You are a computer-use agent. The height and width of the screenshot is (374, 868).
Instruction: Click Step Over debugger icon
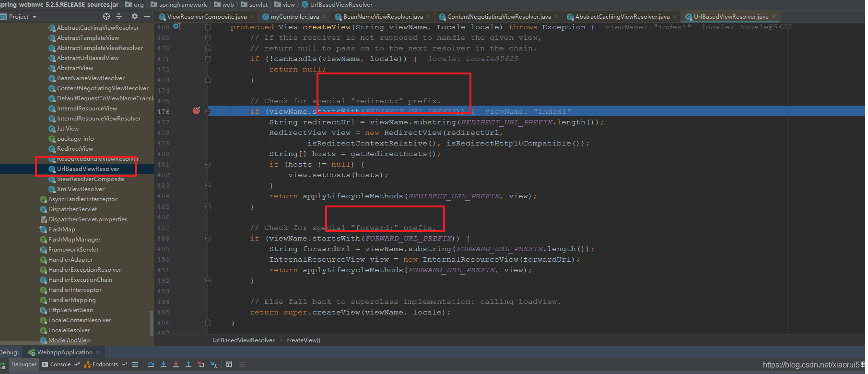[x=151, y=364]
